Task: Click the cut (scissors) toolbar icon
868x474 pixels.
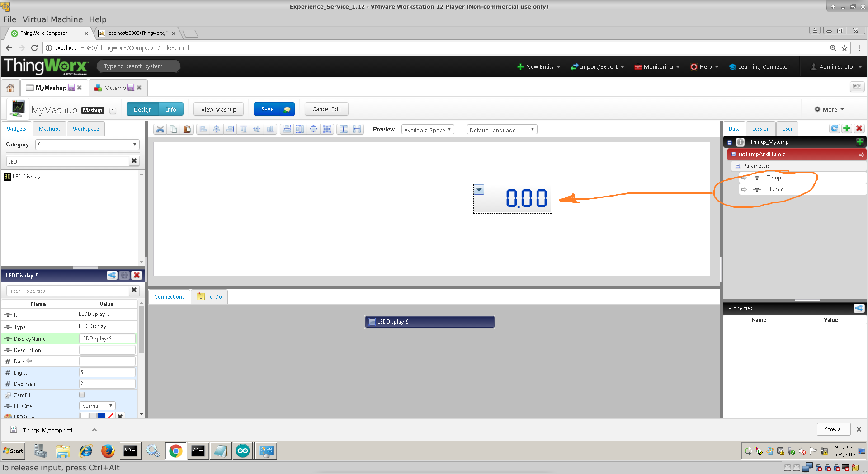Action: (160, 129)
